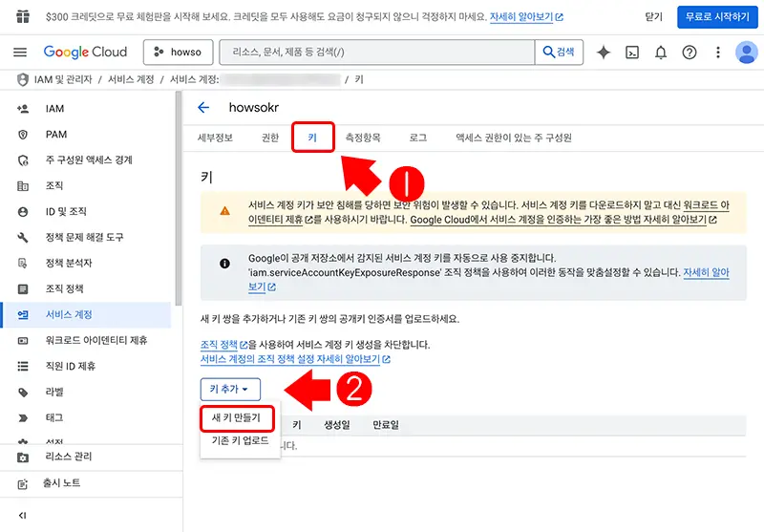
Task: Click the search field for resources
Action: coord(377,52)
